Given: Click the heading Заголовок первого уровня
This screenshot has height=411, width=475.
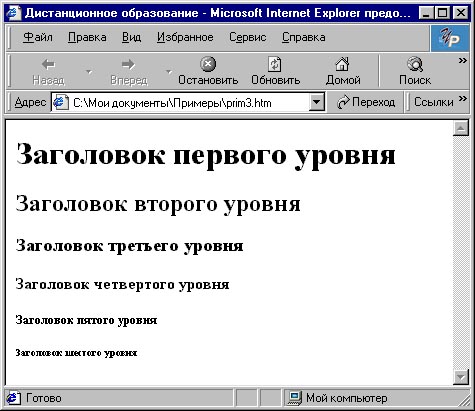Looking at the screenshot, I should (206, 155).
